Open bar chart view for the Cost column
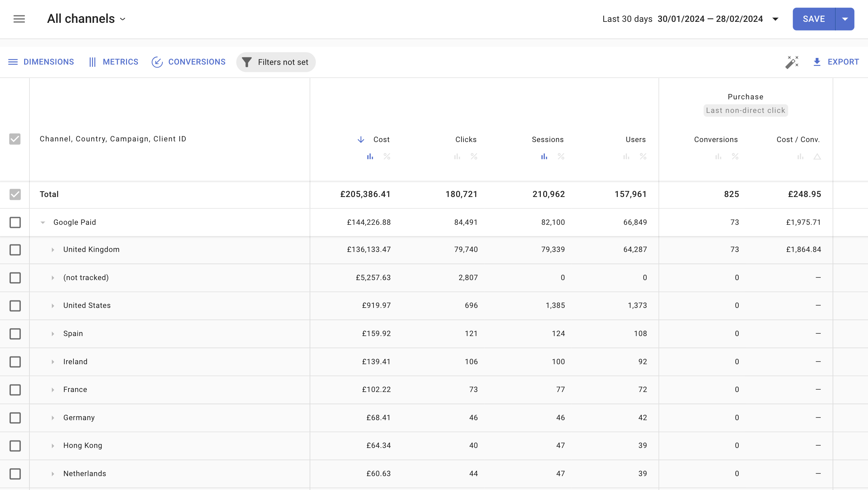Screen dimensions: 868x490 (370, 157)
